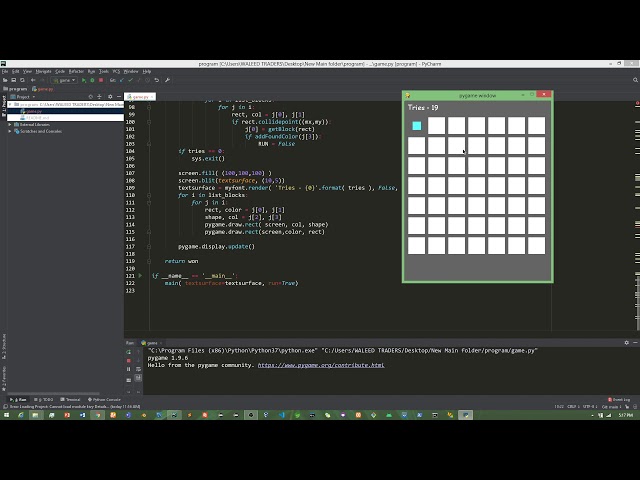The height and width of the screenshot is (480, 640).
Task: Click the VCS update project arrow icon
Action: point(122,80)
